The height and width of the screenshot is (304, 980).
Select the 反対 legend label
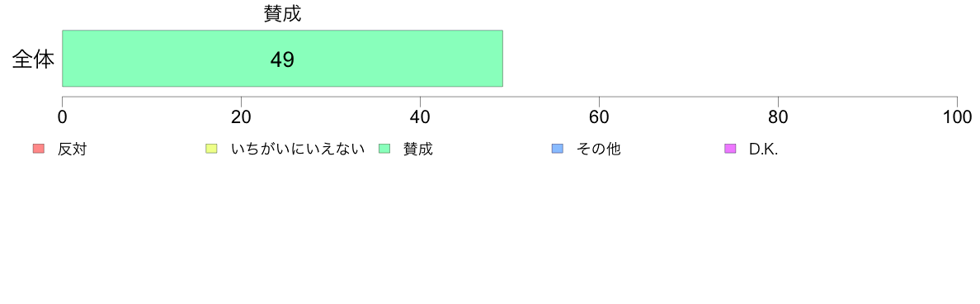(72, 150)
